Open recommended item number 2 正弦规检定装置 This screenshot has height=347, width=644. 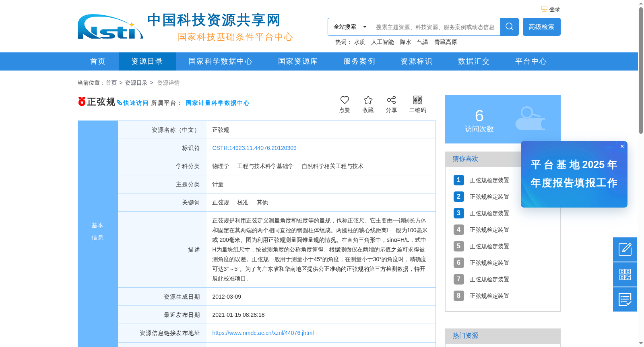[x=489, y=197]
